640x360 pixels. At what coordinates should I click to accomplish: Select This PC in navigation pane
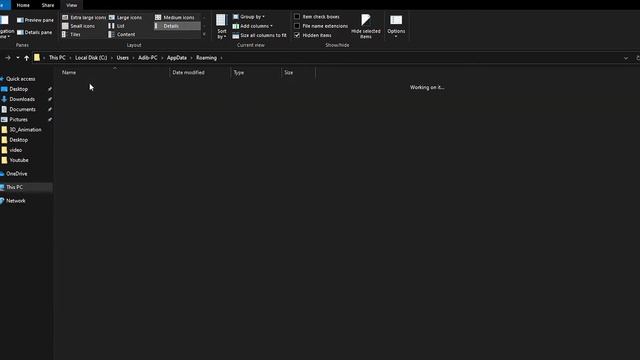(x=15, y=187)
